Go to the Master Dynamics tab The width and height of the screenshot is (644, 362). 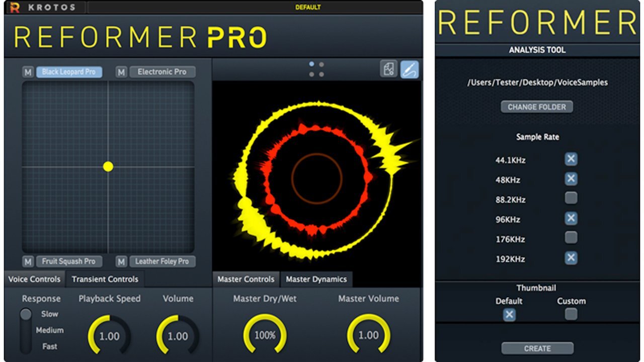point(316,279)
